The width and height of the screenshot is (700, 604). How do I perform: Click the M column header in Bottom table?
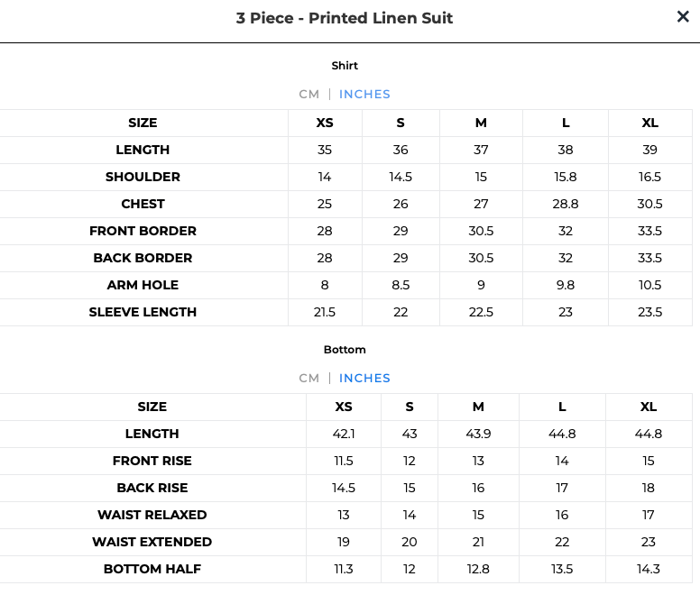(x=478, y=407)
